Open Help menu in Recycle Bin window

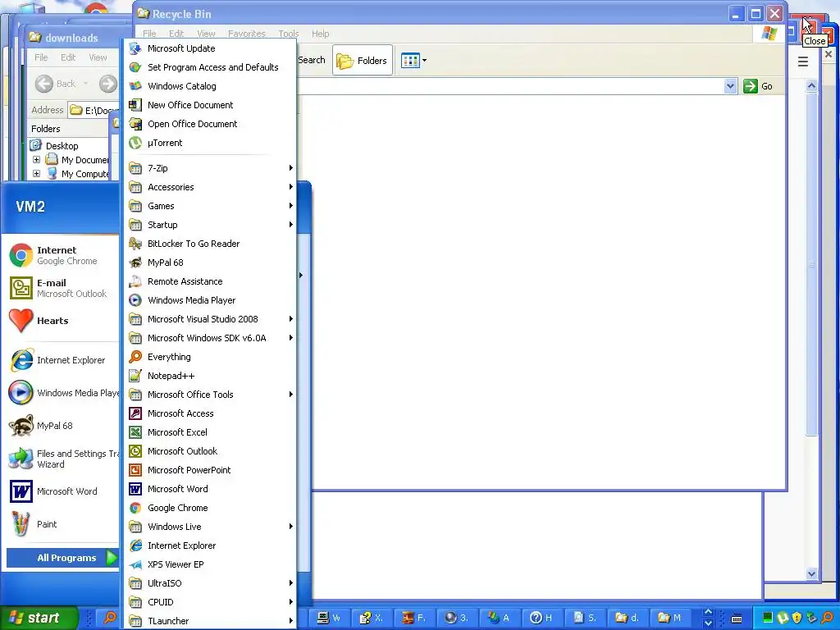coord(321,33)
